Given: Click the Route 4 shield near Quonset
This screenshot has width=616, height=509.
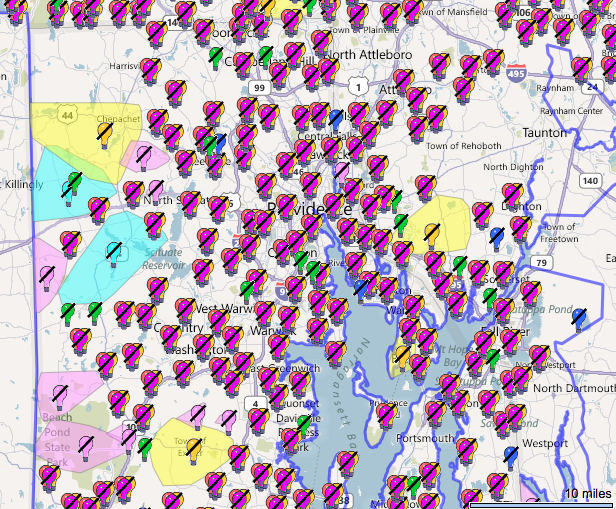Looking at the screenshot, I should [x=256, y=403].
